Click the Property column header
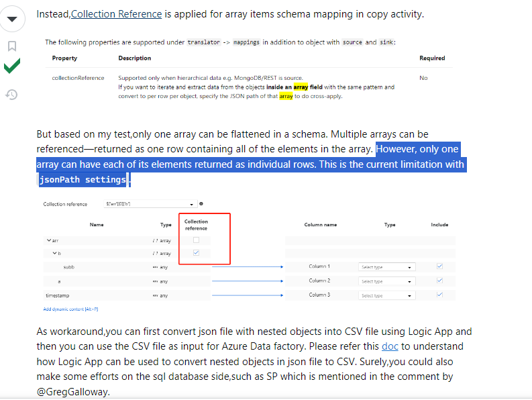This screenshot has width=532, height=400. (x=64, y=58)
